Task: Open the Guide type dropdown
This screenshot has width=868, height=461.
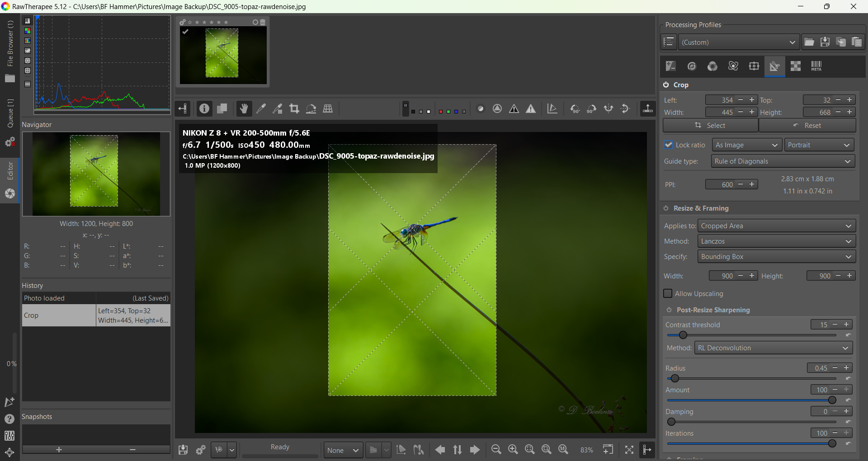Action: click(783, 161)
